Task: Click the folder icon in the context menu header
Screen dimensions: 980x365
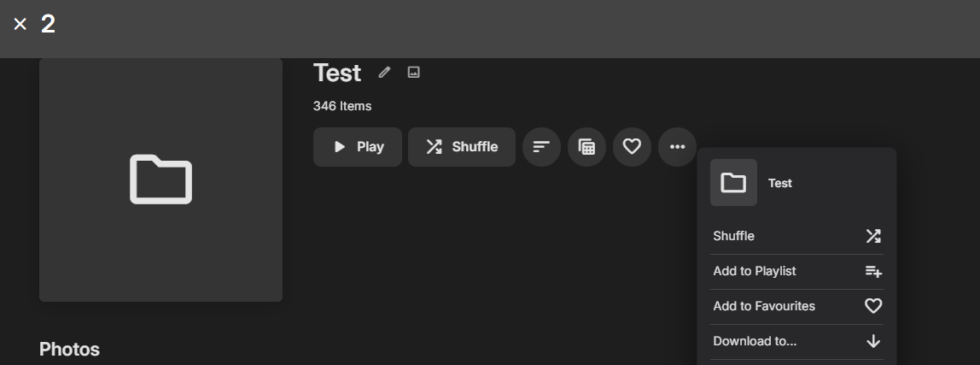Action: [734, 183]
